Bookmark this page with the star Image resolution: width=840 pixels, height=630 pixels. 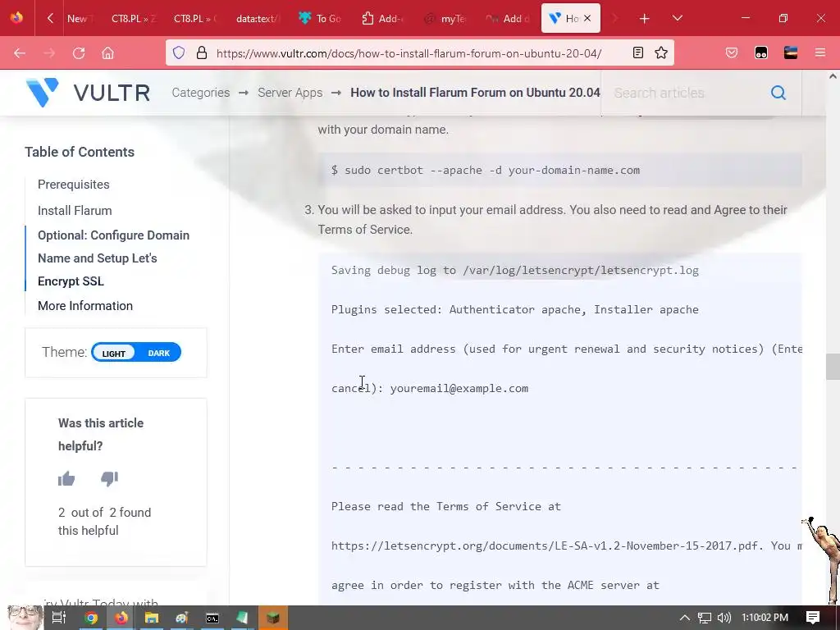coord(661,52)
